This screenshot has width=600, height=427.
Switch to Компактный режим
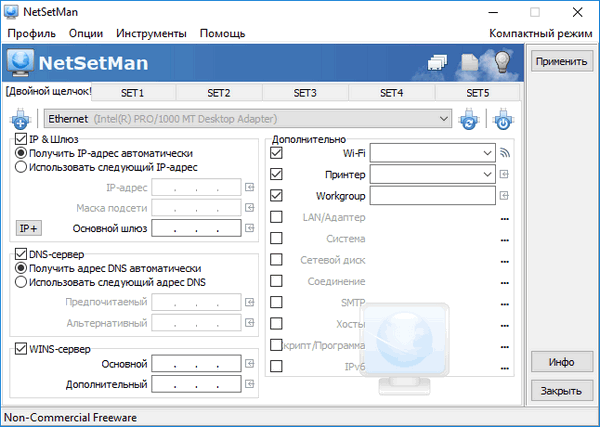tap(541, 34)
